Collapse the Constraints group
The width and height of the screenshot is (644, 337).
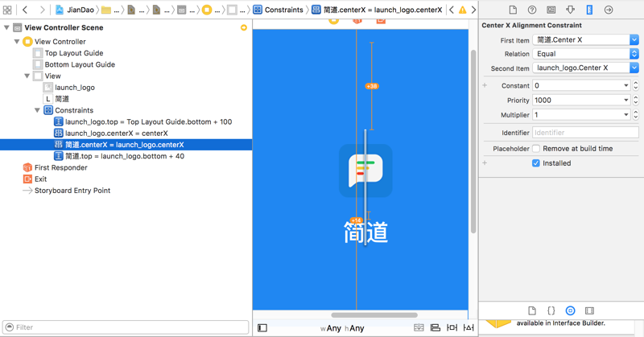click(37, 110)
